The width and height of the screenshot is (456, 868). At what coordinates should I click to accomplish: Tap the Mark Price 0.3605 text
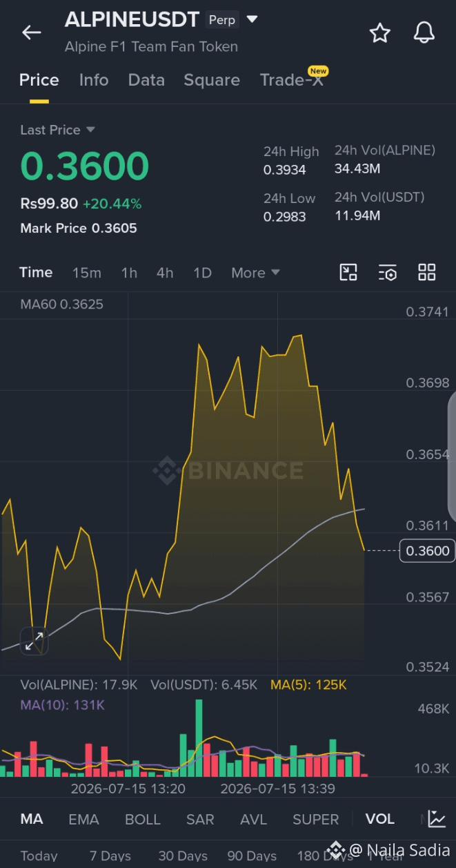pos(79,229)
